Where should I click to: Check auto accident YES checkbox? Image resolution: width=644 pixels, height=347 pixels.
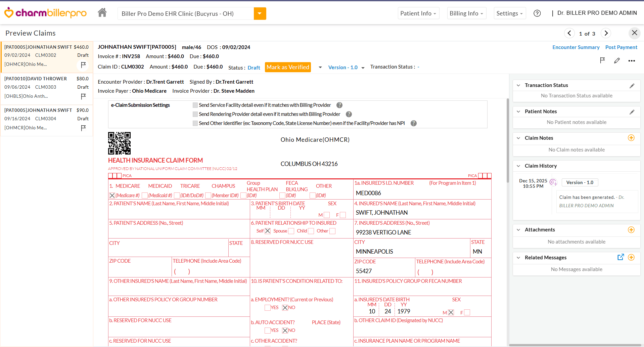pos(268,331)
